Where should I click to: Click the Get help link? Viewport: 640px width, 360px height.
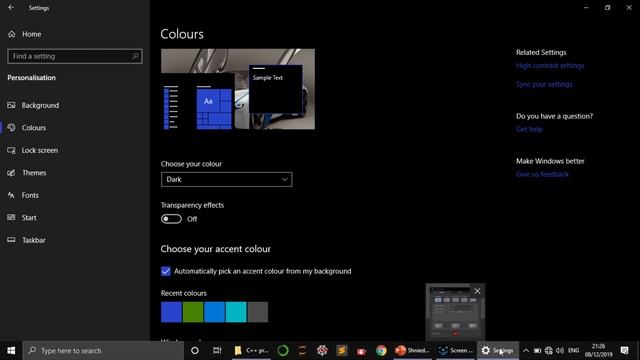[529, 129]
